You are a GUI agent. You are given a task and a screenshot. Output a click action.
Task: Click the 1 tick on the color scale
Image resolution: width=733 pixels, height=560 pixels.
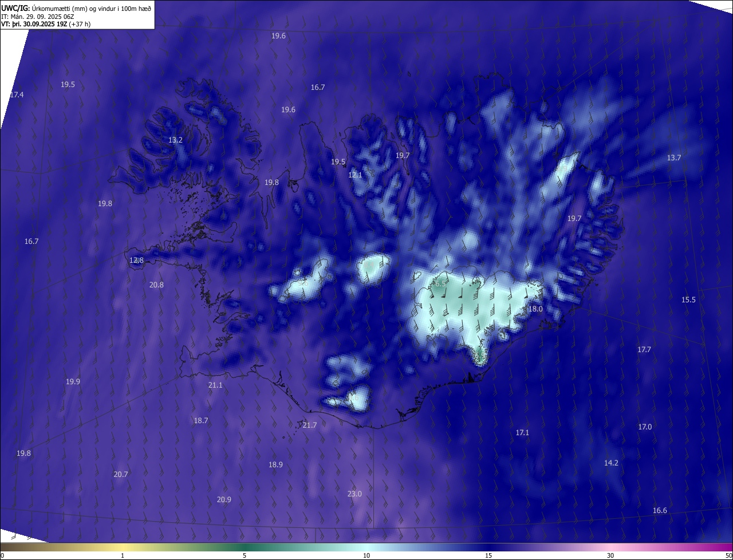[123, 556]
